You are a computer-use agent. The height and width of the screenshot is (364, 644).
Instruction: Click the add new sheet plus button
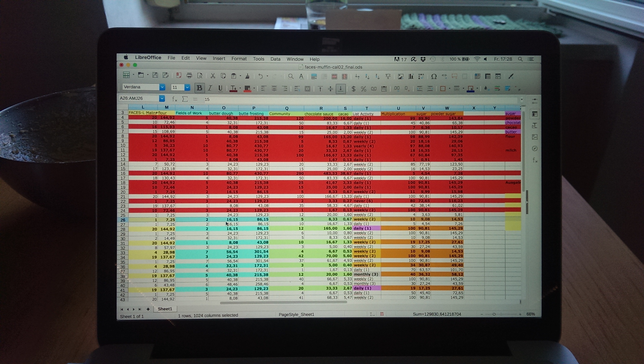148,309
